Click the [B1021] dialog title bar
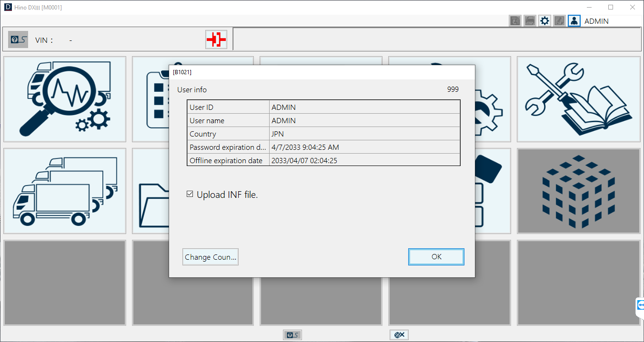 point(322,72)
